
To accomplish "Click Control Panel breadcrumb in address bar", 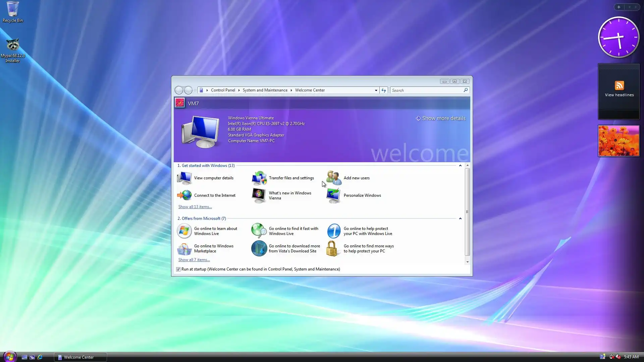I will point(223,90).
